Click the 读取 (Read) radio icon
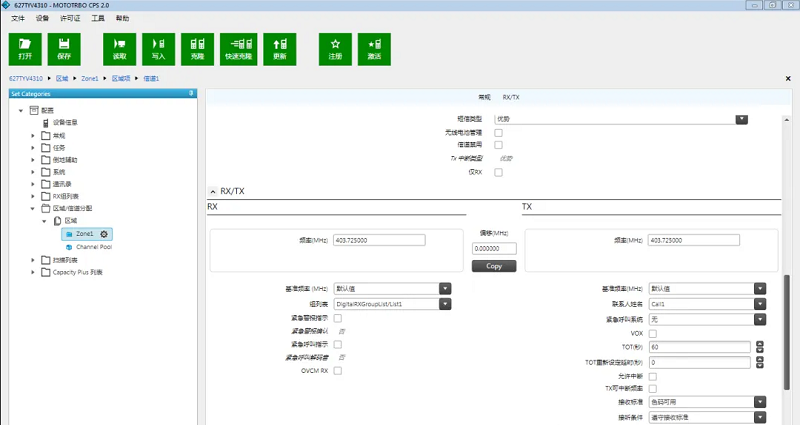800x425 pixels. tap(119, 49)
